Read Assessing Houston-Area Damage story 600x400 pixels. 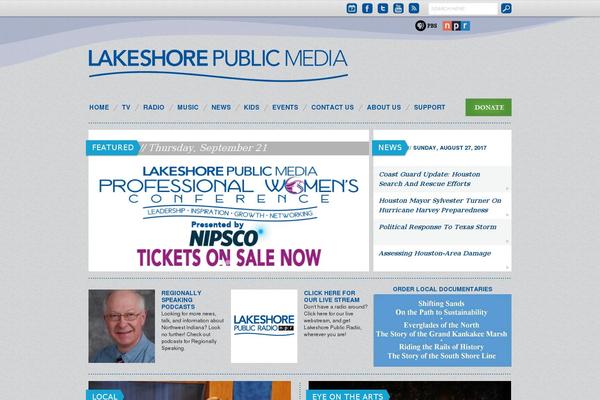[435, 253]
